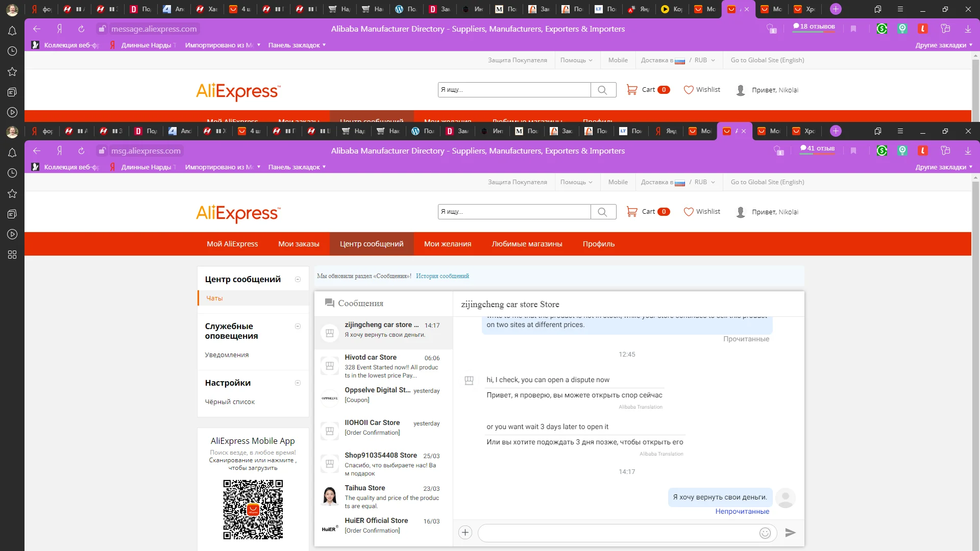Click the send message arrow icon

tap(790, 533)
